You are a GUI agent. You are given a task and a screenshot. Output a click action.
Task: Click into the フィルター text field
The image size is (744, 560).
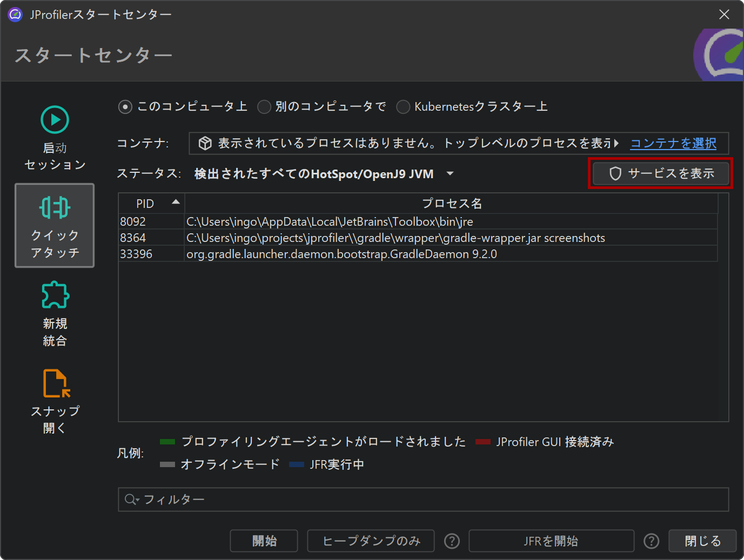[432, 500]
